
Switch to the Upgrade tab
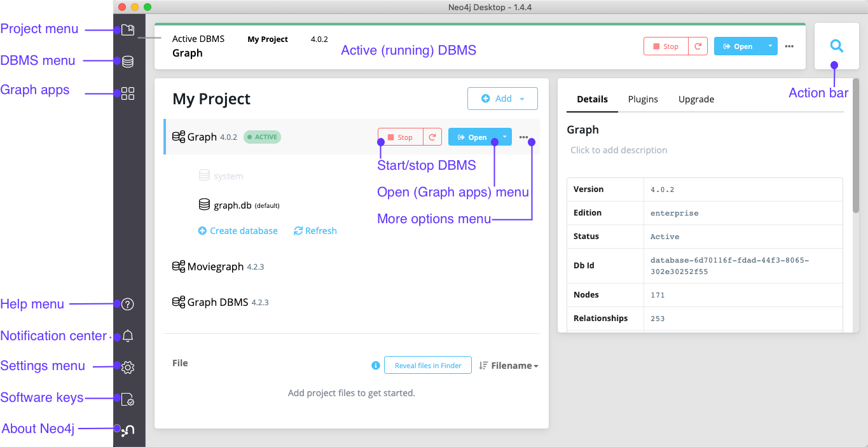(x=696, y=99)
